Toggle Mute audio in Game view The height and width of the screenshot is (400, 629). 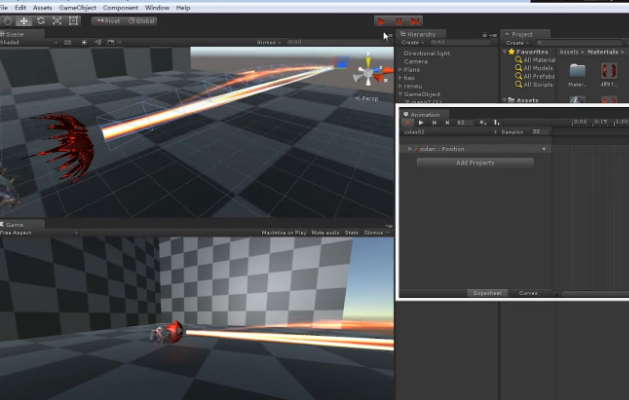pos(325,233)
